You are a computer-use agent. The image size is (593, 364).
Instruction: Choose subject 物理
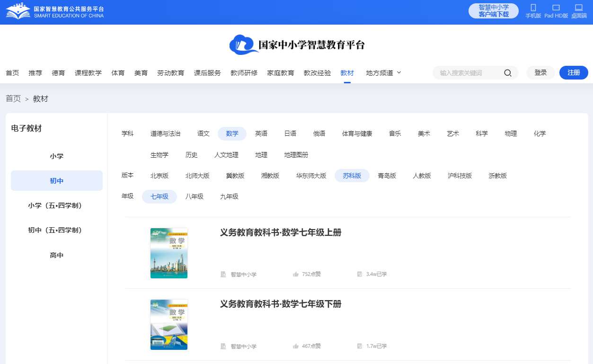coord(511,134)
